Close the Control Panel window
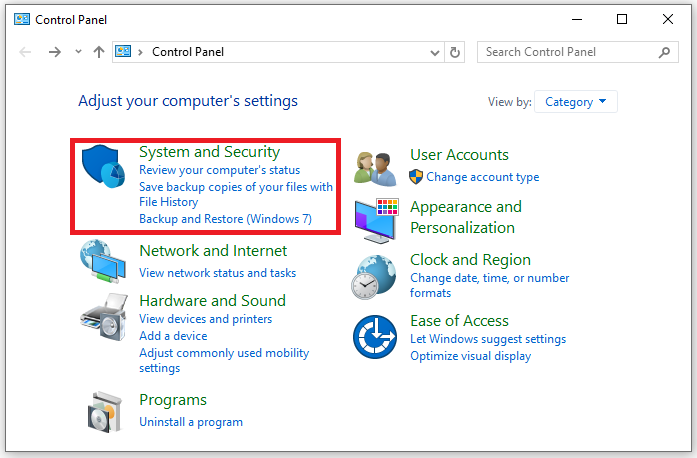697x458 pixels. 668,19
